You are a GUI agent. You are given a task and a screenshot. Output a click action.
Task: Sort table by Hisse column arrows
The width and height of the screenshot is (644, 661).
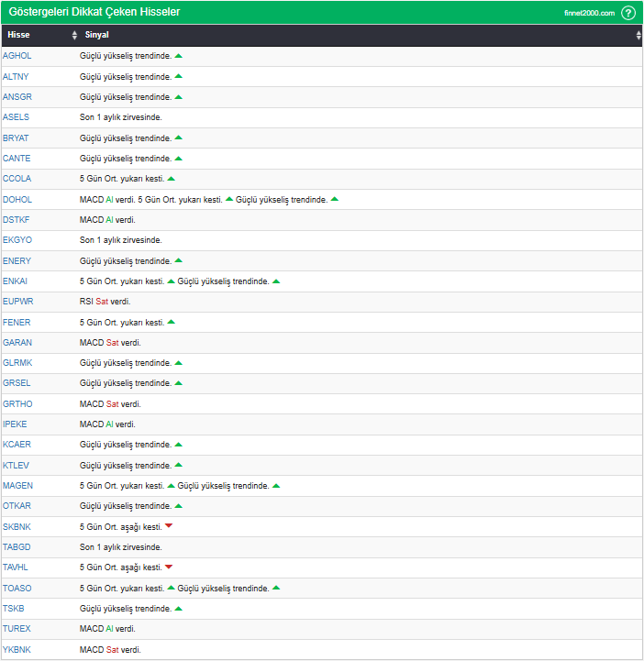(74, 35)
